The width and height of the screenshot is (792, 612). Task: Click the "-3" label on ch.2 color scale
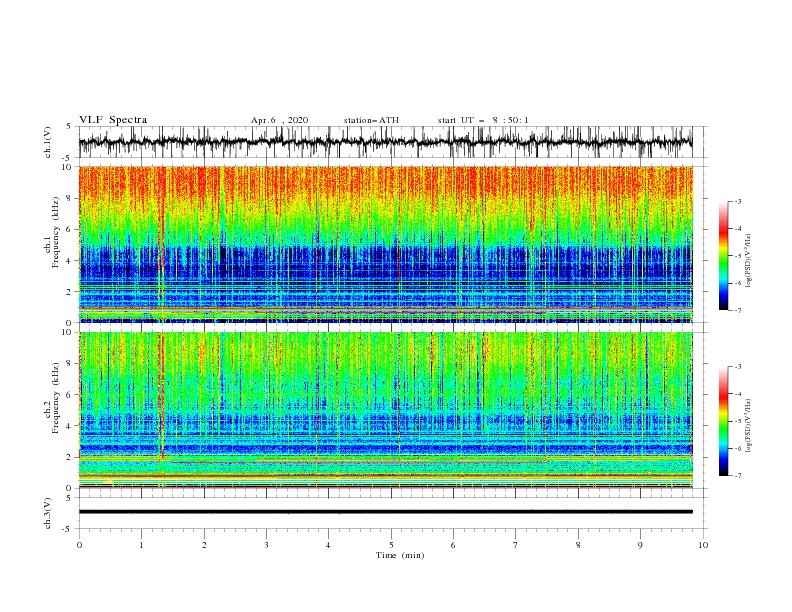pyautogui.click(x=737, y=367)
